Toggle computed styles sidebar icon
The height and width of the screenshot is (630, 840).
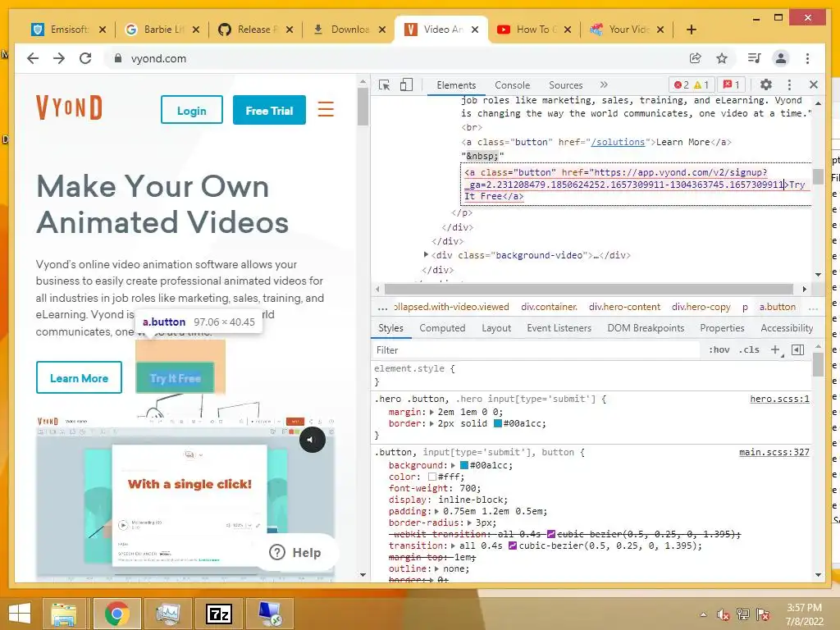(x=797, y=349)
